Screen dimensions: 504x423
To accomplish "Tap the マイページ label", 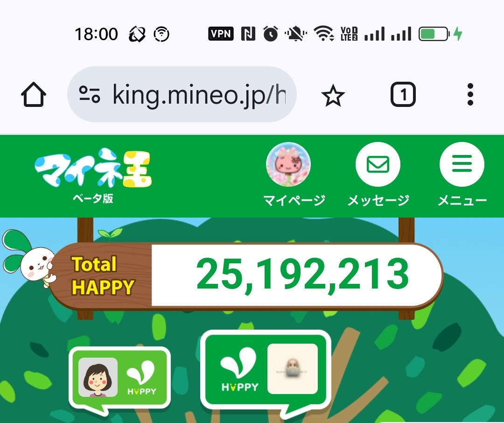I will [x=294, y=201].
